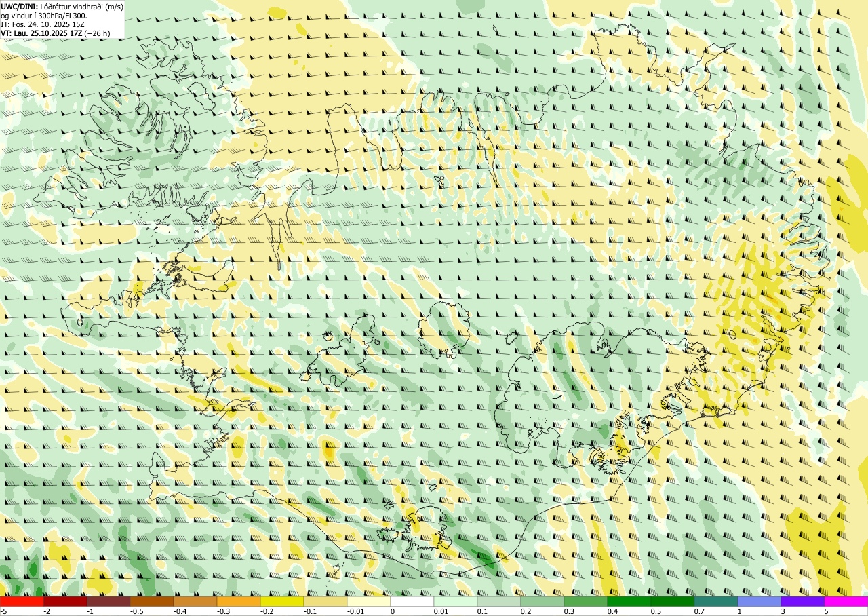Select the pale khaki swatch between -0.1 and -0.01
Image resolution: width=868 pixels, height=616 pixels.
(x=325, y=601)
